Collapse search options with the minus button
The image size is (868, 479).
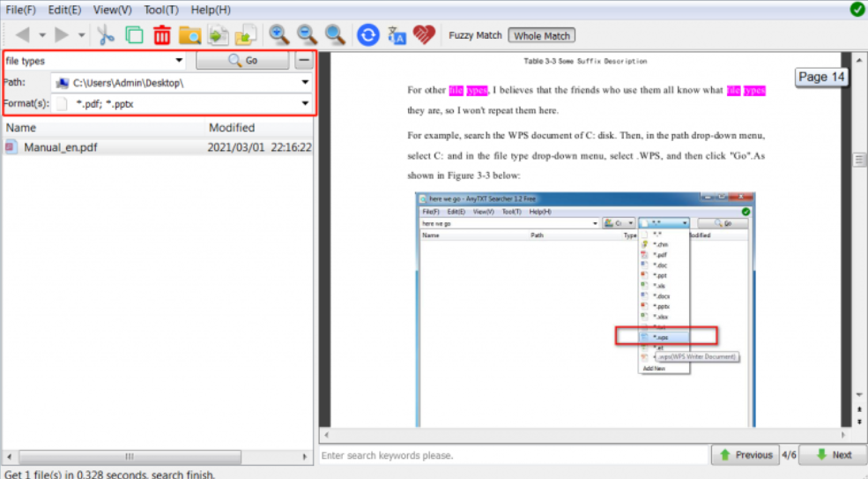tap(304, 61)
